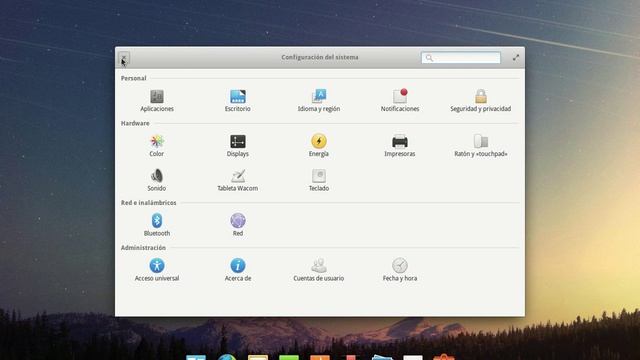Open Idioma y región settings
Screen dimensions: 640x360
(319, 100)
